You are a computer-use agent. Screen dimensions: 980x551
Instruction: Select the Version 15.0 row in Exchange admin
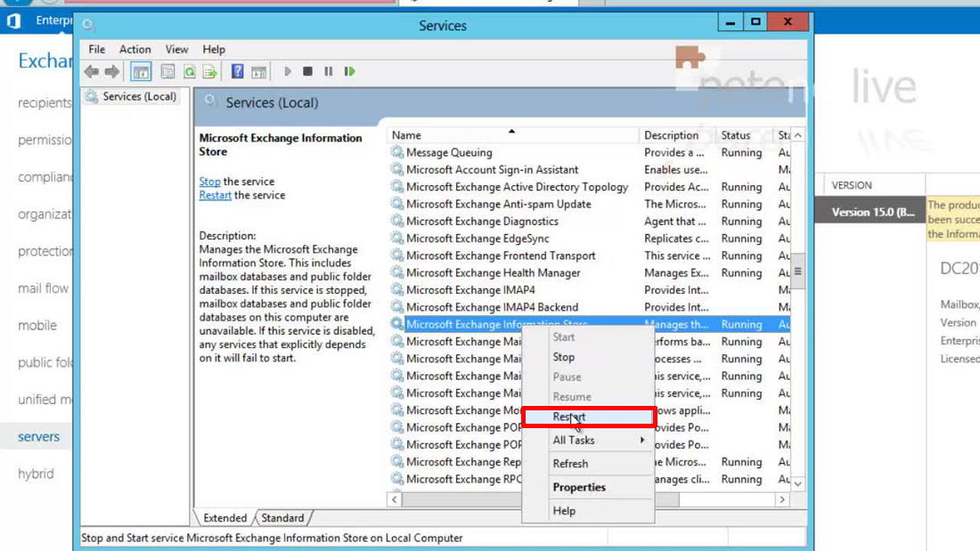(873, 212)
